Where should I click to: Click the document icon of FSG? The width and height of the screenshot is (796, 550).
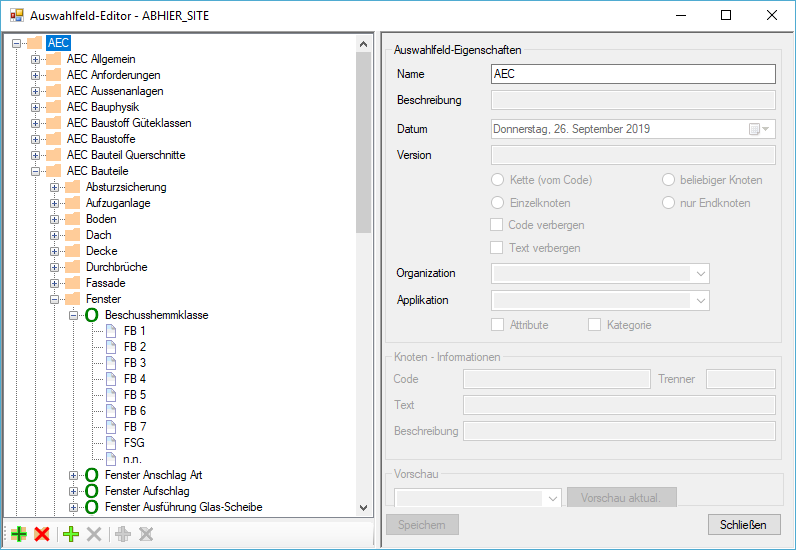coord(111,443)
